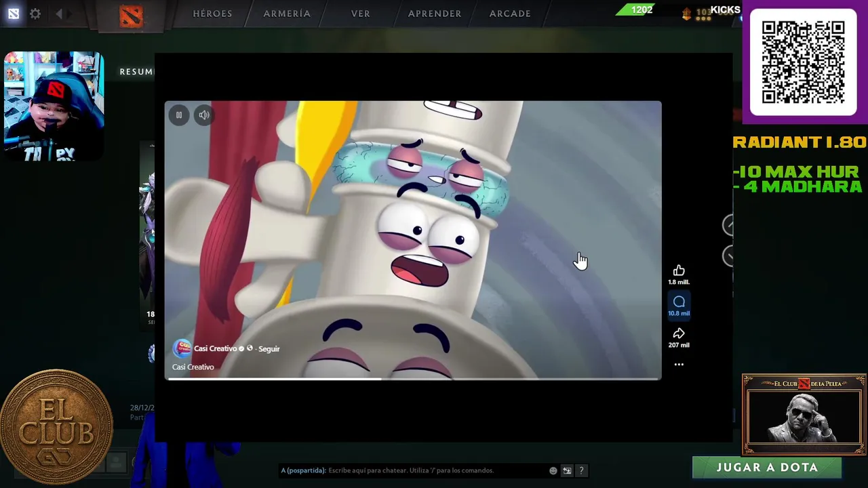Image resolution: width=868 pixels, height=488 pixels.
Task: Click the shards currency icon
Action: tap(686, 14)
